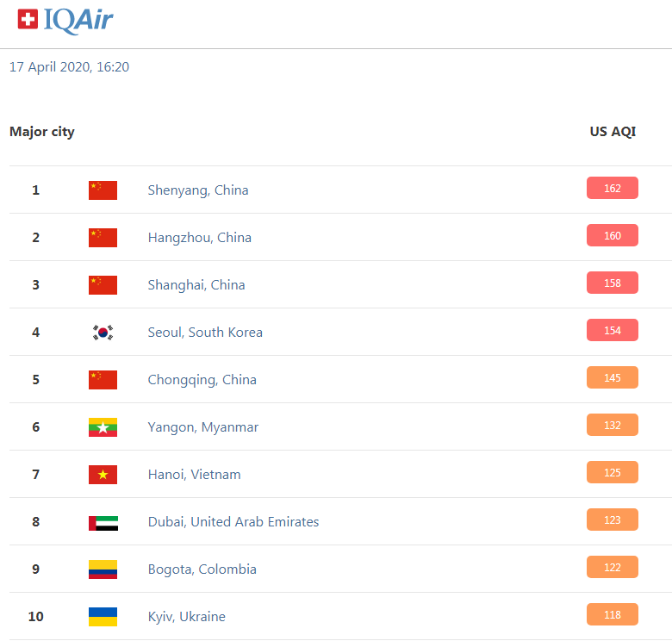Click the 118 AQI badge for Kyiv

[x=613, y=614]
